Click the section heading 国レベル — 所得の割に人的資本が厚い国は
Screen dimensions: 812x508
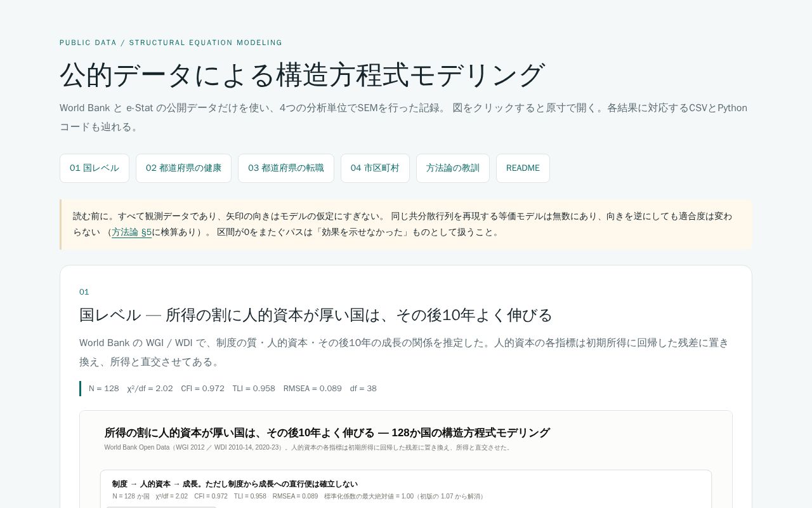316,315
